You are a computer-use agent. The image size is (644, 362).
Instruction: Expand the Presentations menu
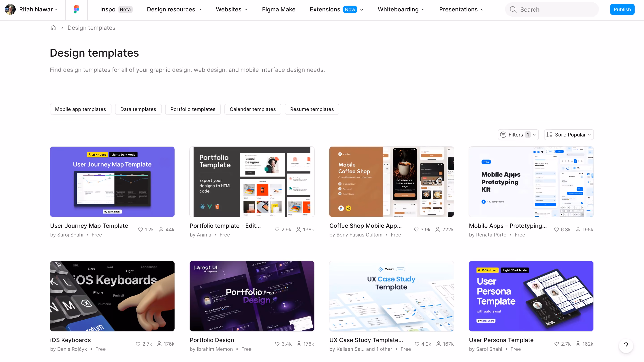pos(462,9)
